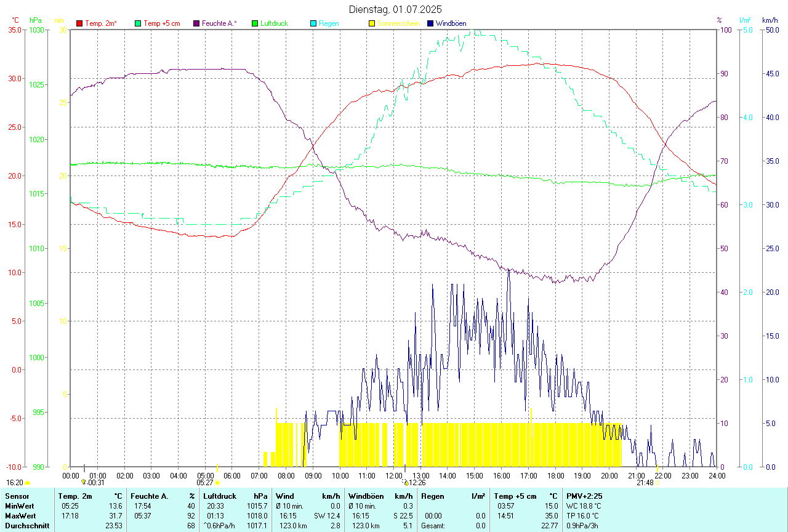Click the PMV+2:25 header in table

(584, 496)
